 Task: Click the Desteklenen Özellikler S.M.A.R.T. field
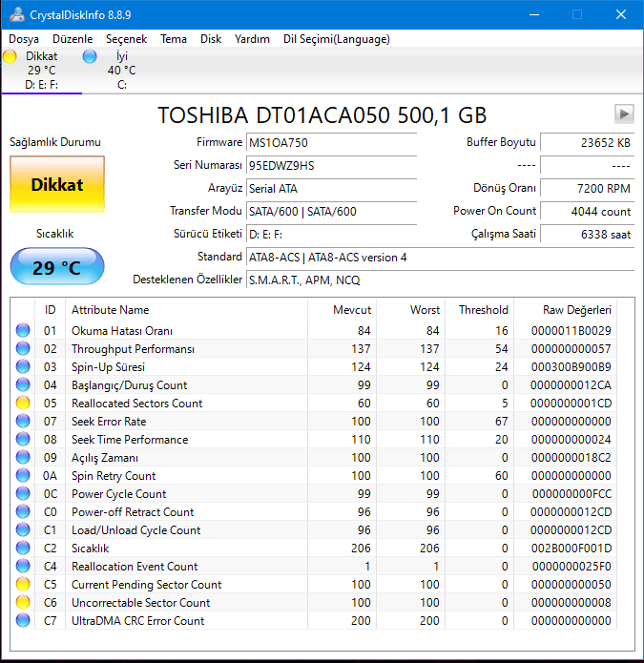pos(440,280)
